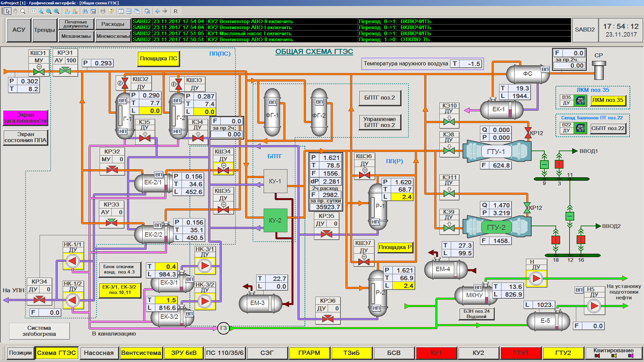Select the hand pan tool
This screenshot has height=362, width=644.
15,11
